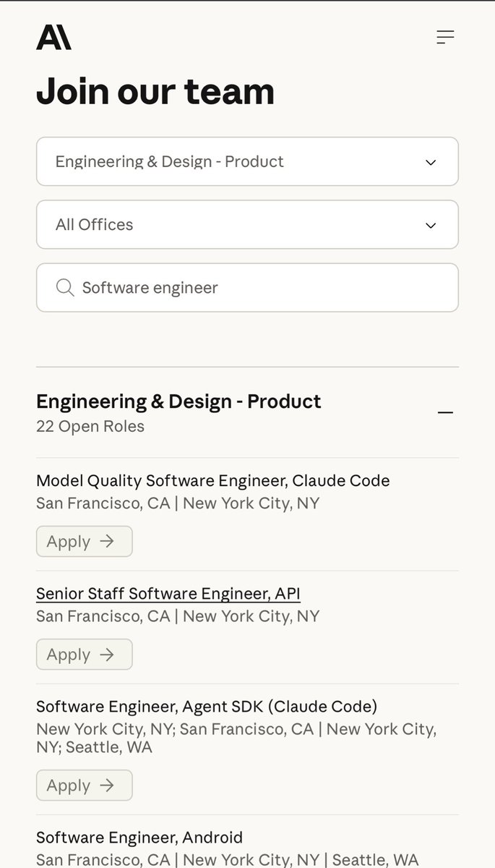Click the Engineering & Design - Product section heading
This screenshot has width=495, height=868.
(x=178, y=401)
